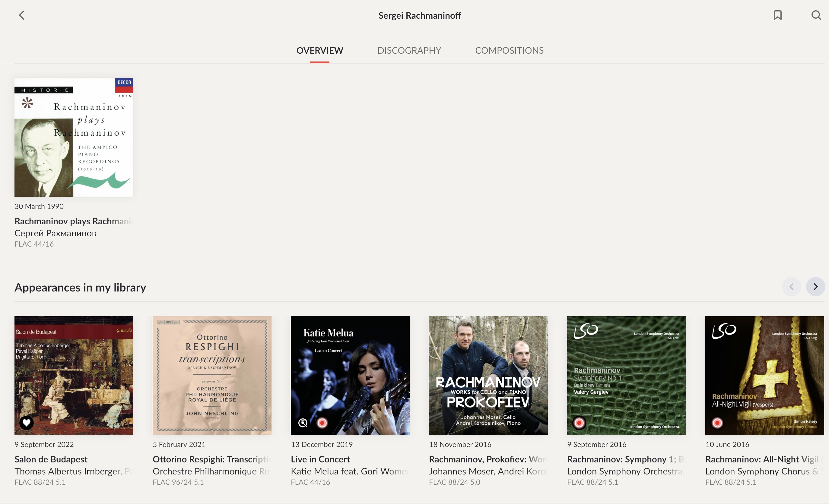The width and height of the screenshot is (829, 504).
Task: Show next appearances with the right arrow
Action: point(815,287)
